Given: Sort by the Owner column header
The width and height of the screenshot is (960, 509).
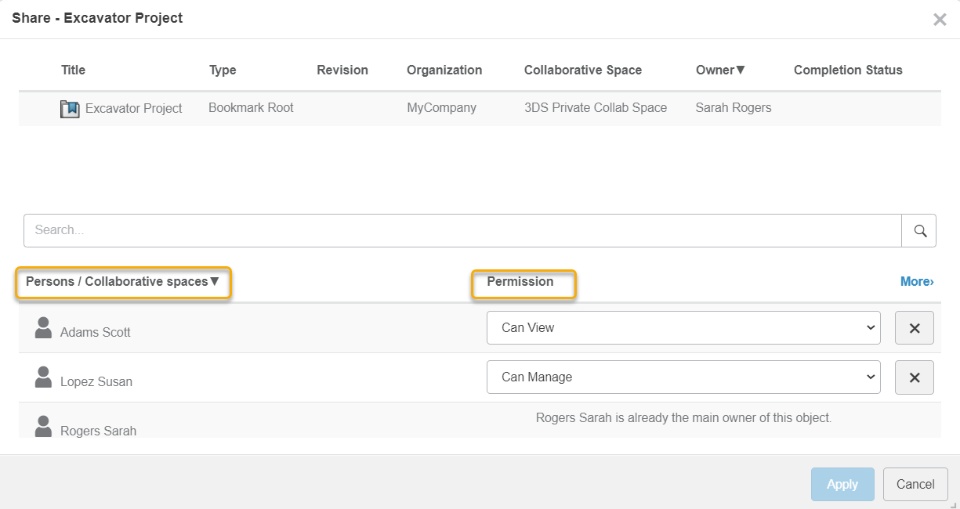Looking at the screenshot, I should pos(720,70).
